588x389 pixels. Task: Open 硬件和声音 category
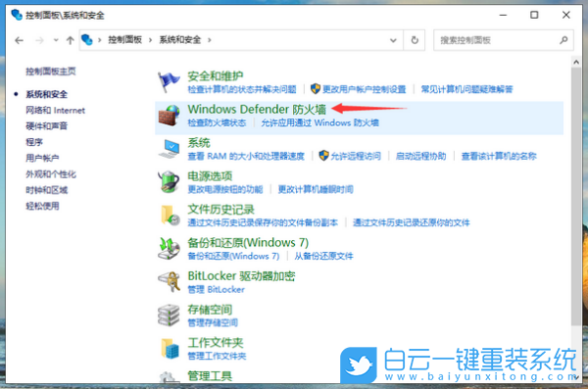click(x=46, y=126)
